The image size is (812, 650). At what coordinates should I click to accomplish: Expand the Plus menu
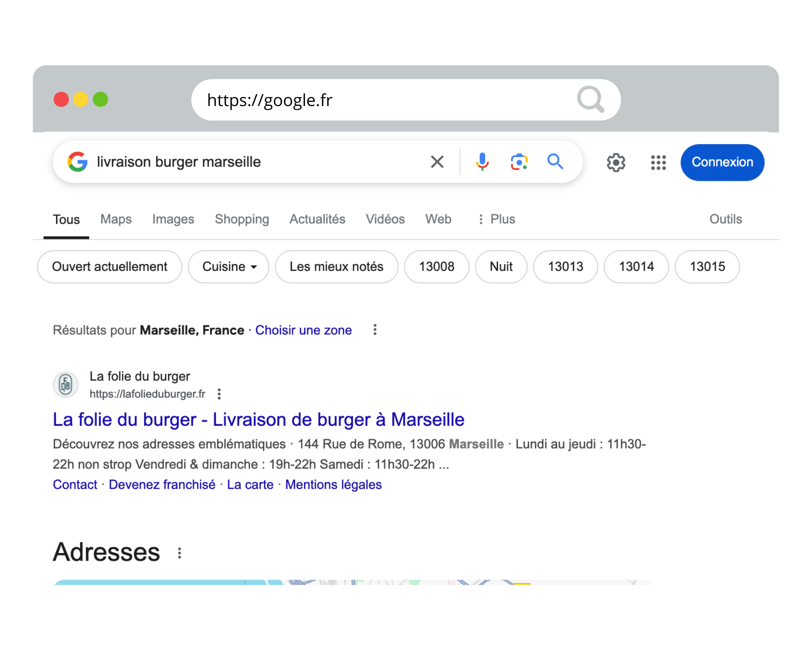tap(497, 219)
